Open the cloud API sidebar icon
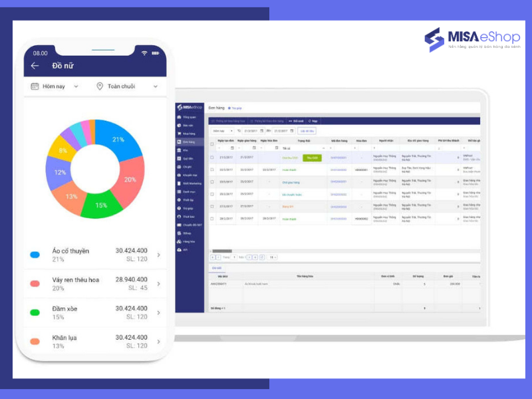The height and width of the screenshot is (399, 532). (x=179, y=250)
